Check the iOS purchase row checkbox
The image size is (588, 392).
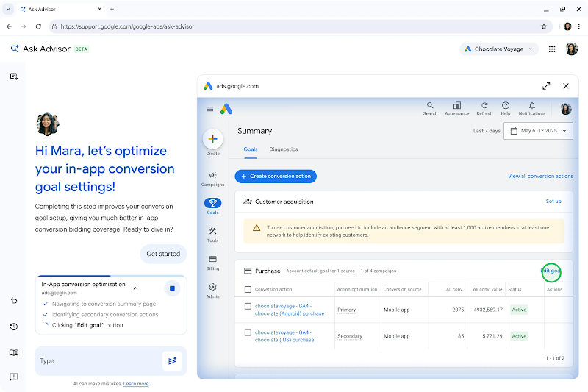(248, 332)
